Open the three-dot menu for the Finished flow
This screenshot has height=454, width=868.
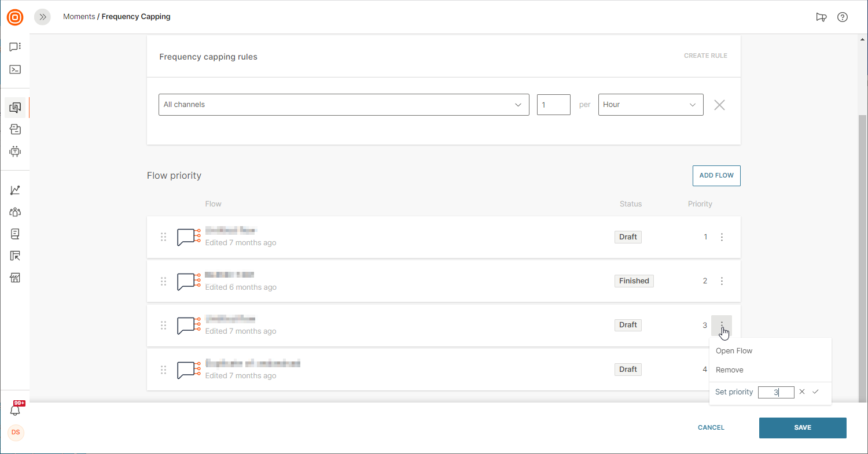(x=722, y=281)
